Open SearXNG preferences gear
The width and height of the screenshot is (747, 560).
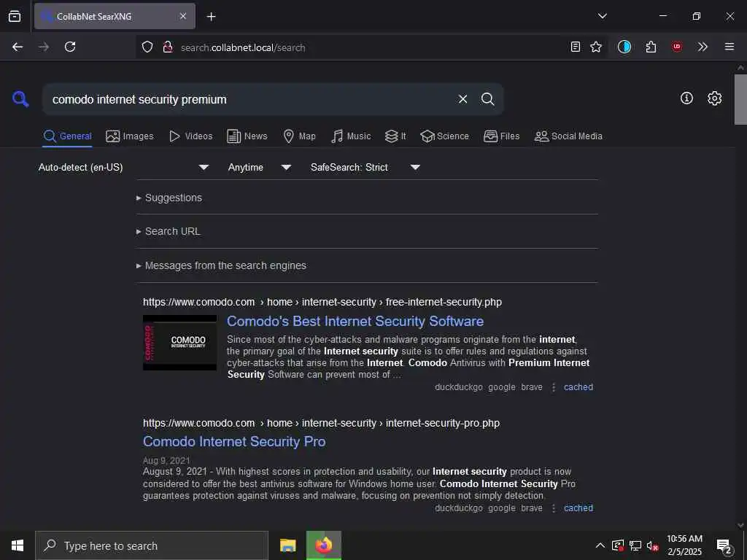(x=715, y=98)
